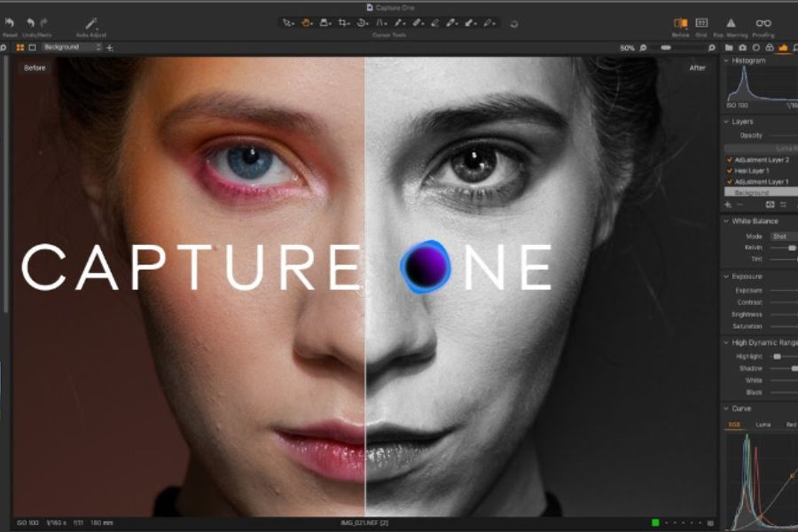Click the search magnifier at far left

tap(3, 47)
